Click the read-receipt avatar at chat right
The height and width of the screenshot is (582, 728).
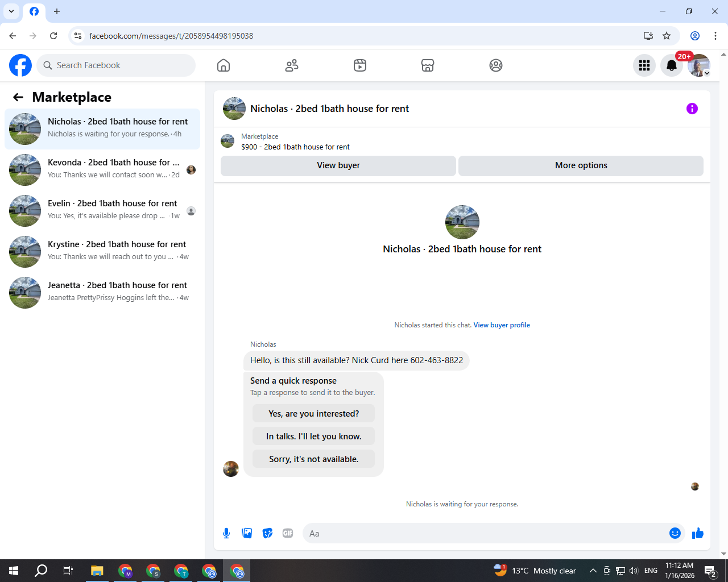[695, 487]
